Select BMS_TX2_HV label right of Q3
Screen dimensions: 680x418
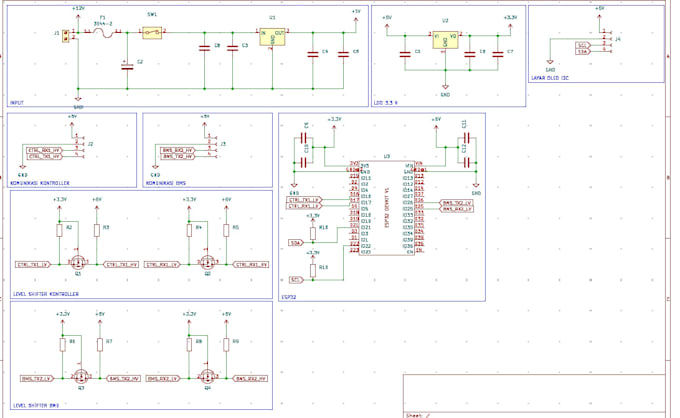coord(124,379)
